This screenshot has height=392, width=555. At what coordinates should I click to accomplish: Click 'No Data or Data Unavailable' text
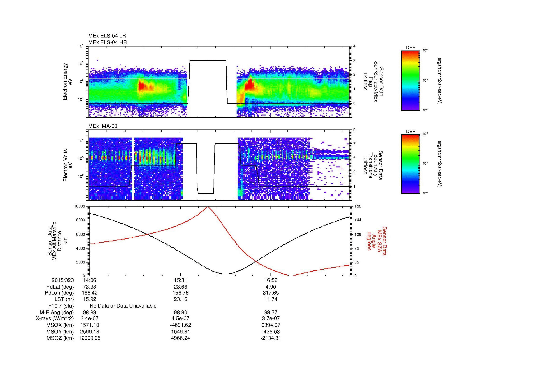[123, 306]
